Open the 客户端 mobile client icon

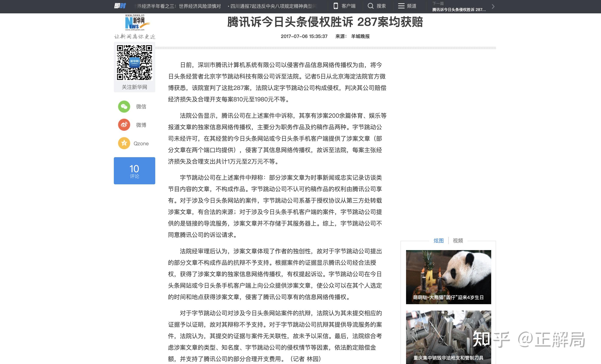336,6
